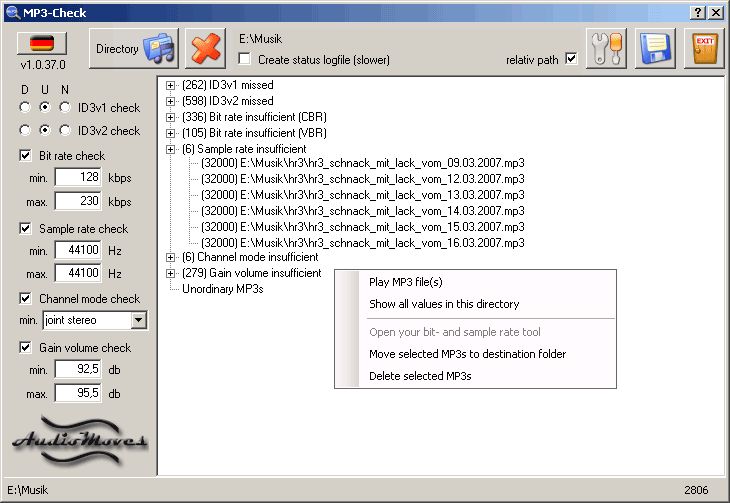730x503 pixels.
Task: Expand (279) Gain volume insufficient node
Action: pos(171,273)
